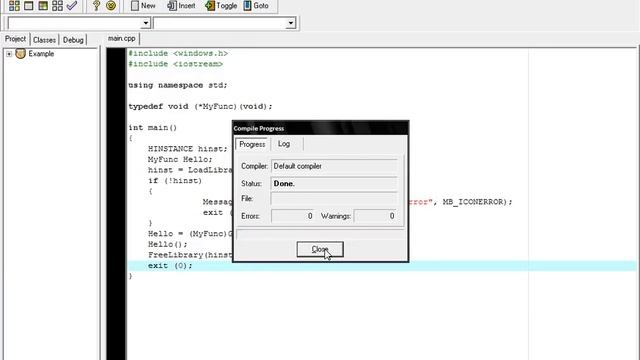Click the line 'using namespace std;'
This screenshot has width=640, height=360.
tap(178, 85)
